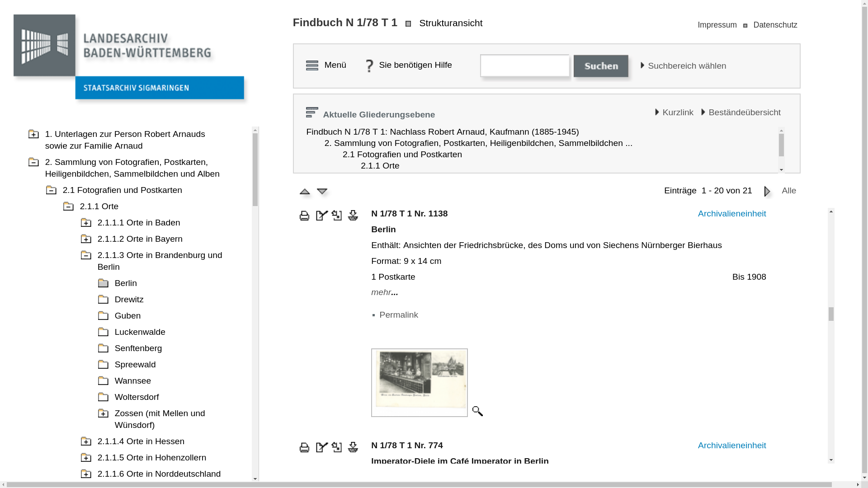
Task: Open the Senftenberg folder icon
Action: 103,348
